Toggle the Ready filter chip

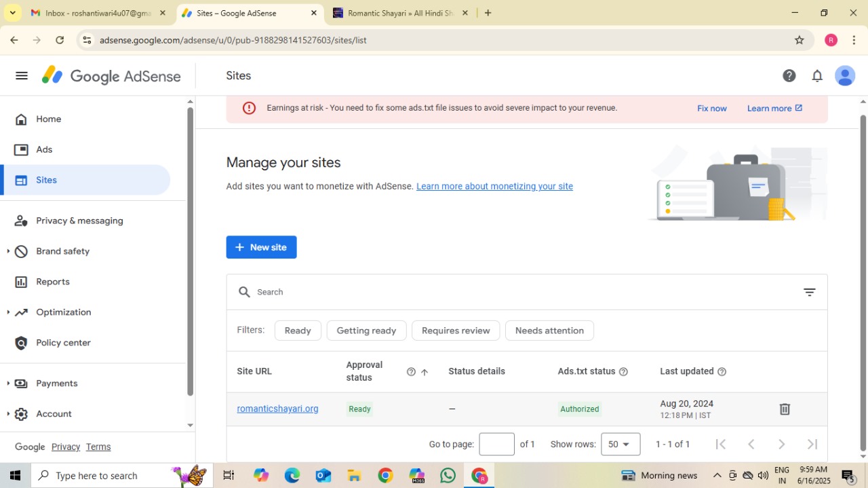tap(298, 331)
